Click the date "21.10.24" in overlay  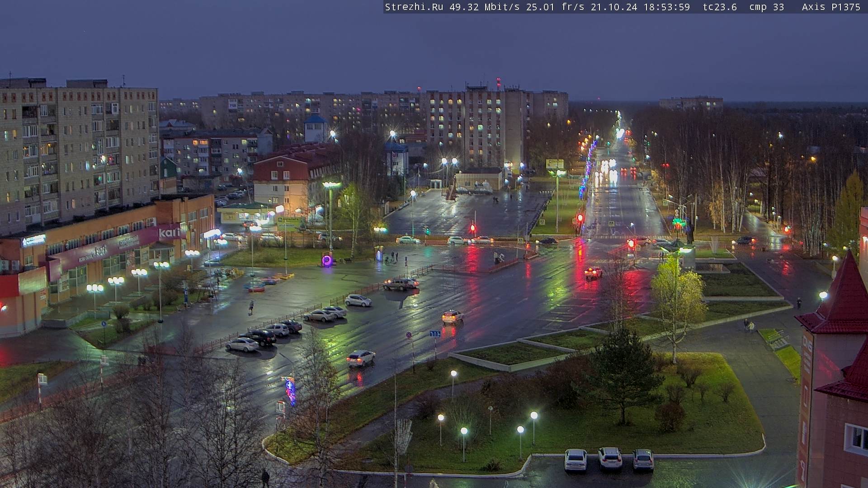click(613, 7)
